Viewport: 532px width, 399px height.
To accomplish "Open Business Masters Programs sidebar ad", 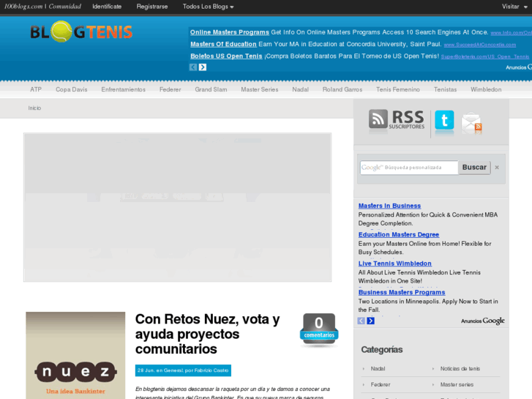I will [x=402, y=292].
